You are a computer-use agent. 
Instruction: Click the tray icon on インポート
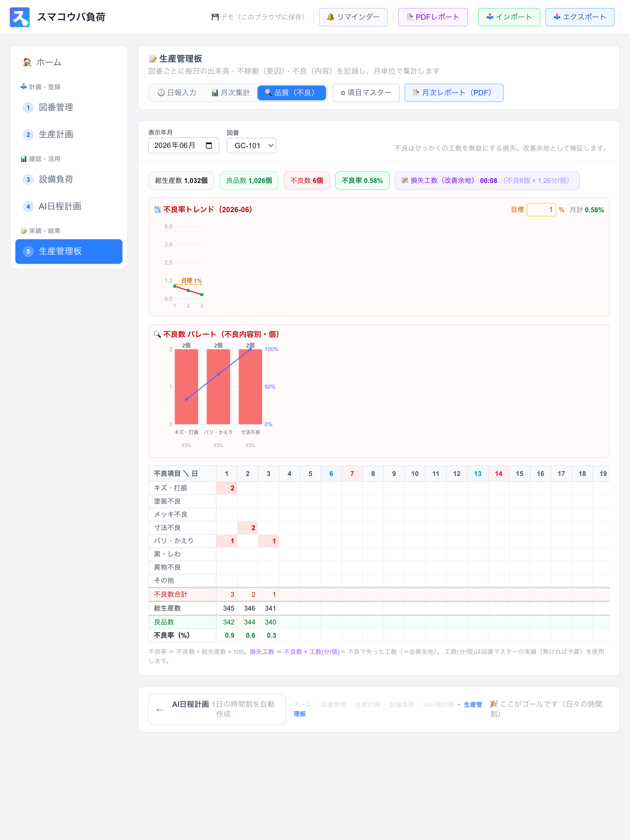[x=490, y=17]
